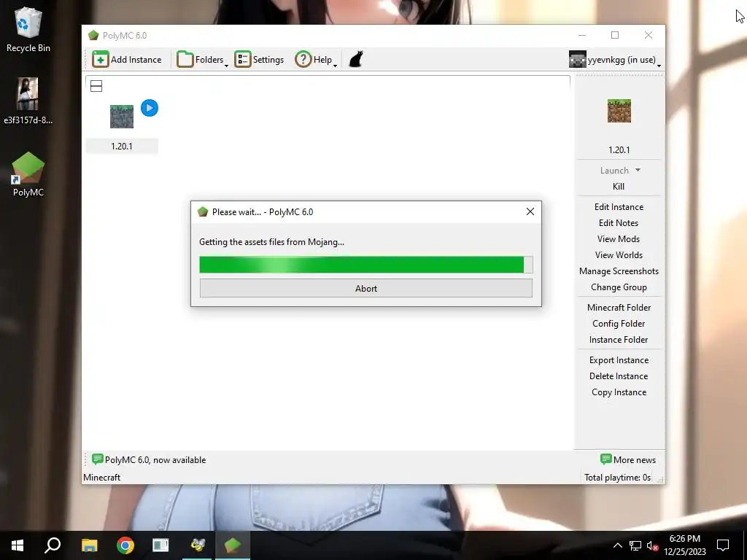
Task: Open Recycle Bin on the desktop
Action: 28,29
